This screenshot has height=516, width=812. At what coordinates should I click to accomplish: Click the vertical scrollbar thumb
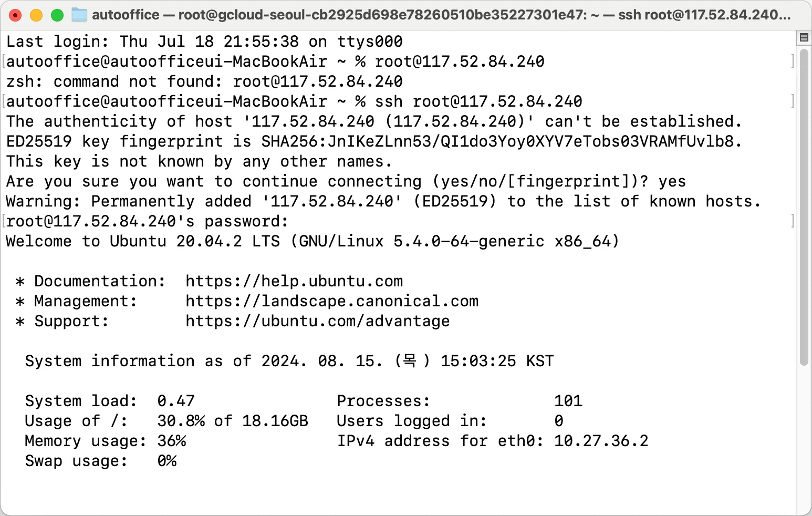pyautogui.click(x=804, y=207)
